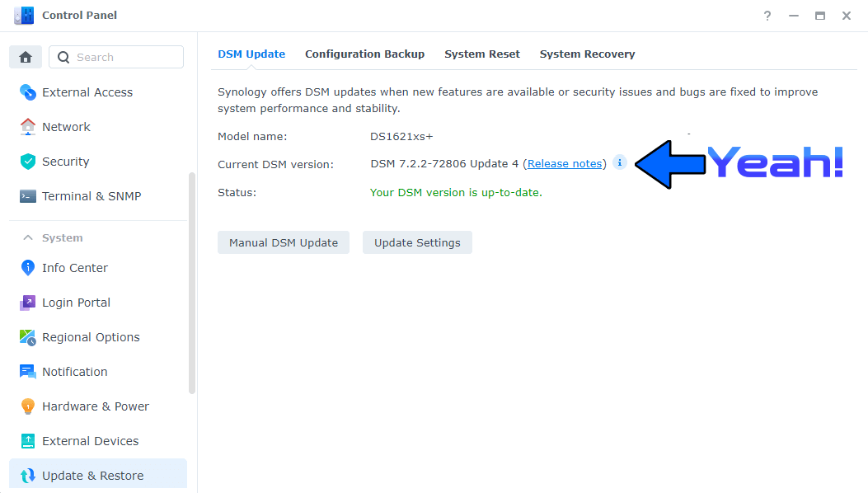
Task: Open the help question mark
Action: [x=767, y=16]
